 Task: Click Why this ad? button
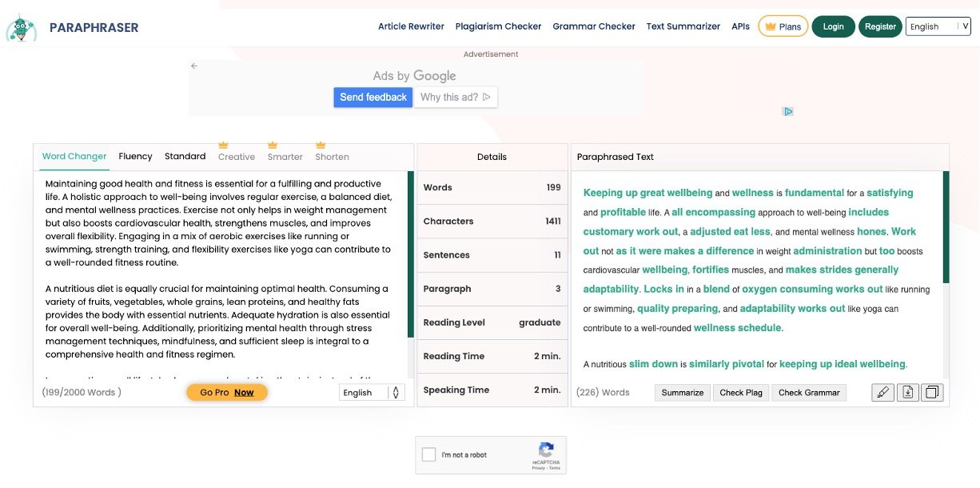pyautogui.click(x=456, y=97)
